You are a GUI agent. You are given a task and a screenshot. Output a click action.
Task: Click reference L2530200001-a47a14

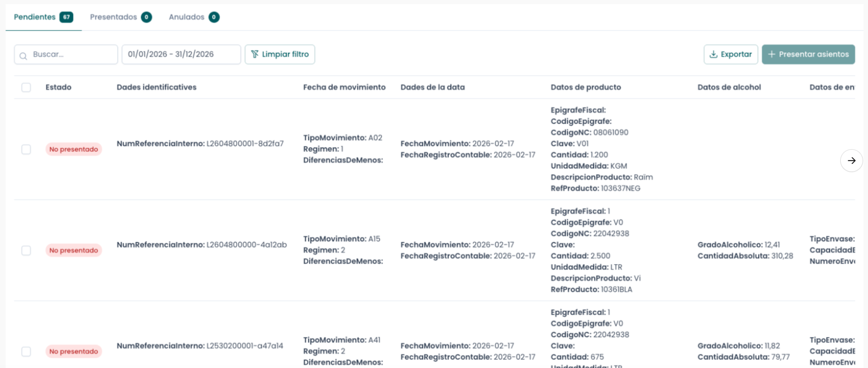[245, 346]
